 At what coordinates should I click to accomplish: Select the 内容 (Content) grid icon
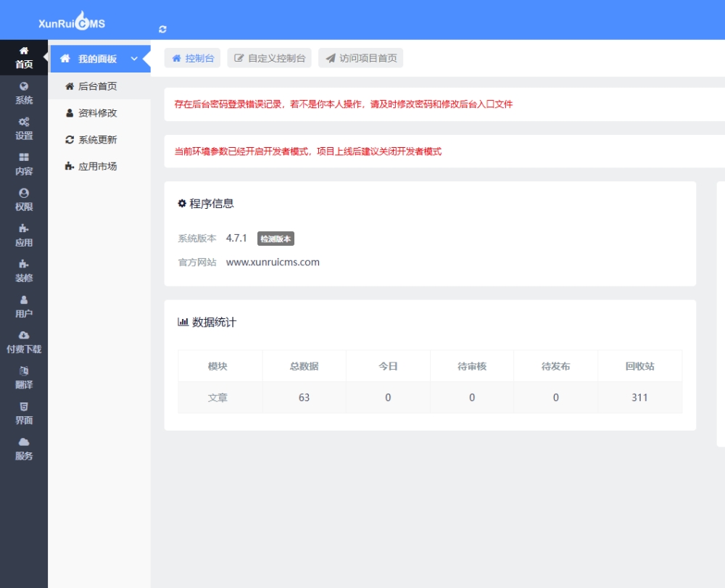click(x=24, y=157)
